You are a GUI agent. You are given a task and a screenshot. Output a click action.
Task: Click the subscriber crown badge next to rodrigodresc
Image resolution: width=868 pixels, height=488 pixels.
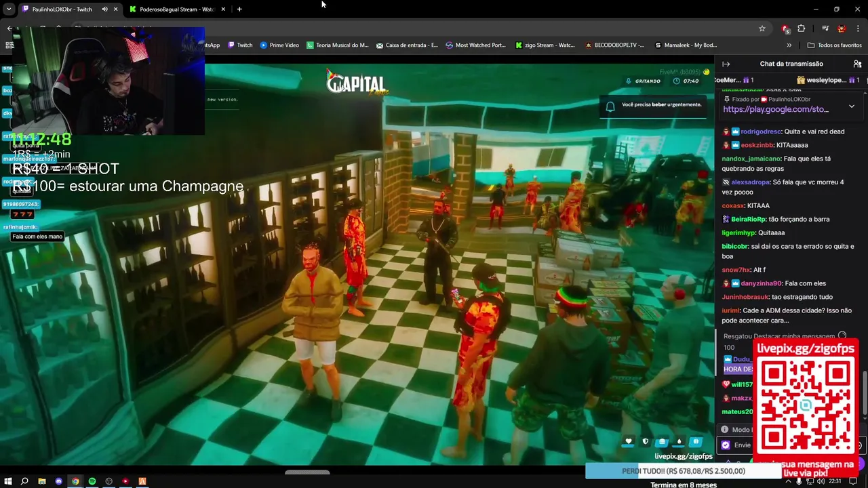point(735,131)
